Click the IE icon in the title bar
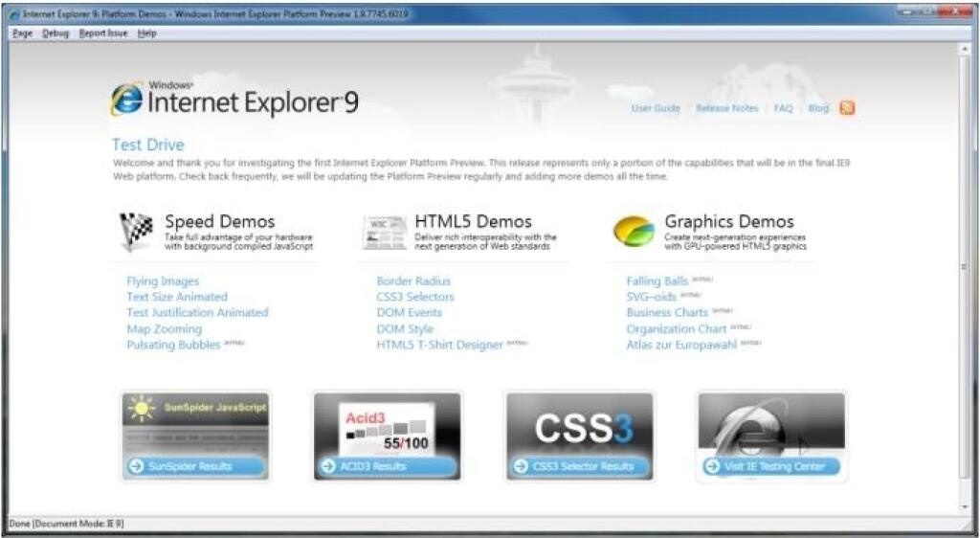The height and width of the screenshot is (538, 980). [14, 13]
